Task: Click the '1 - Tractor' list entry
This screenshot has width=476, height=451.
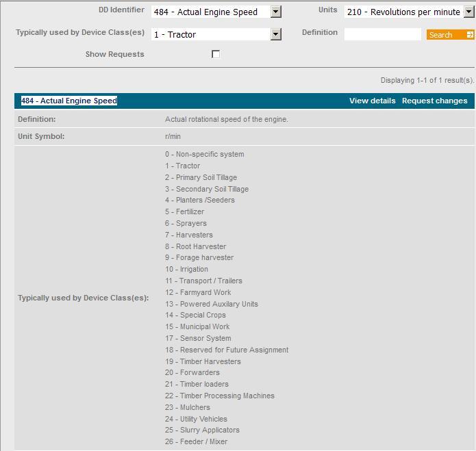Action: (182, 166)
